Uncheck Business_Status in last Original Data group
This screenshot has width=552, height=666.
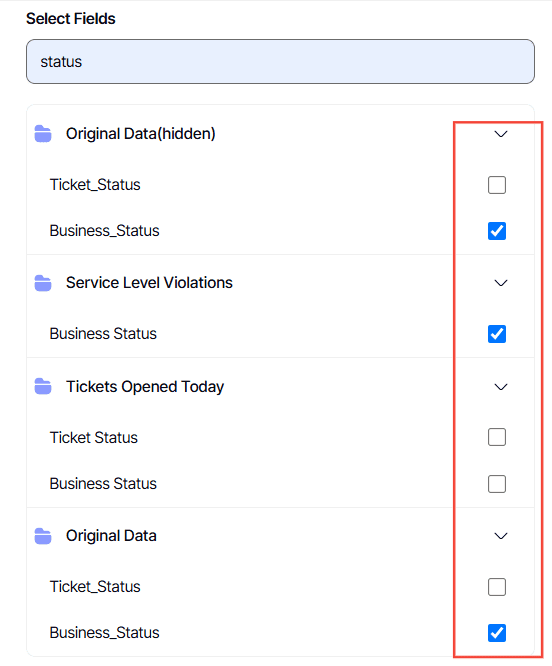pos(497,633)
